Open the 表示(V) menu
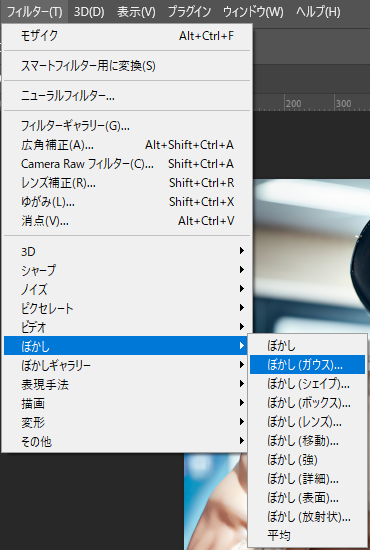This screenshot has width=370, height=550. click(136, 12)
